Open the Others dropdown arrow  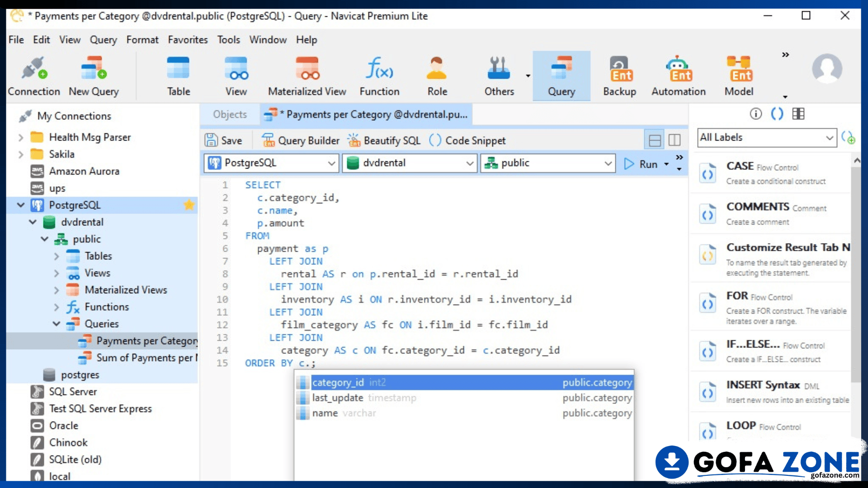528,76
